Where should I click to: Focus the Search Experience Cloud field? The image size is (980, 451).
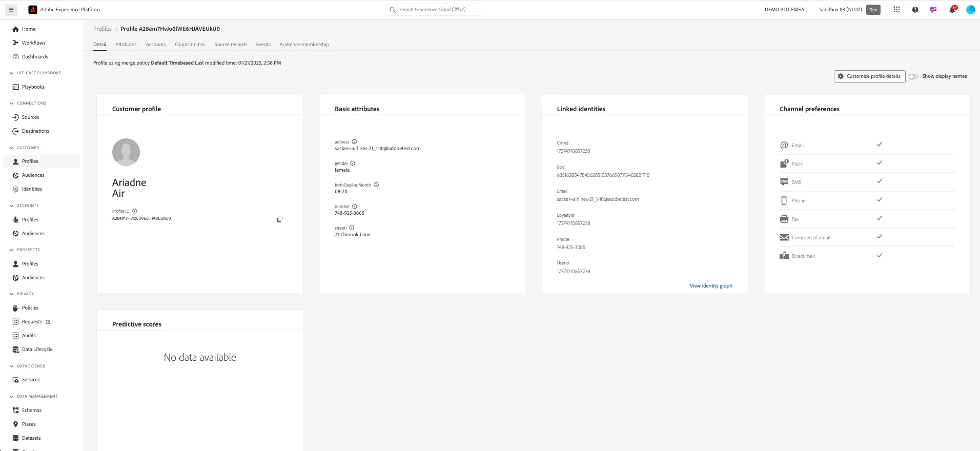click(x=433, y=10)
